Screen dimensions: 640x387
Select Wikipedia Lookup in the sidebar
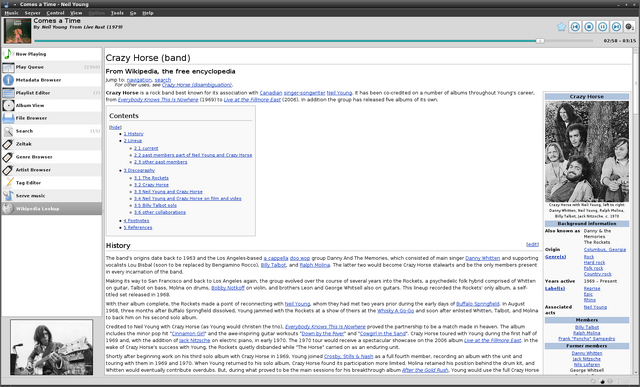click(x=51, y=209)
